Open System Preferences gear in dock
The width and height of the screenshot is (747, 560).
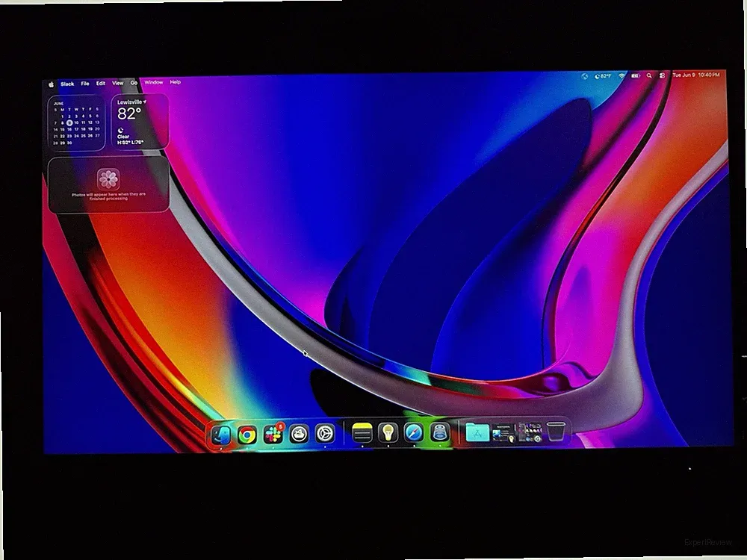(326, 434)
